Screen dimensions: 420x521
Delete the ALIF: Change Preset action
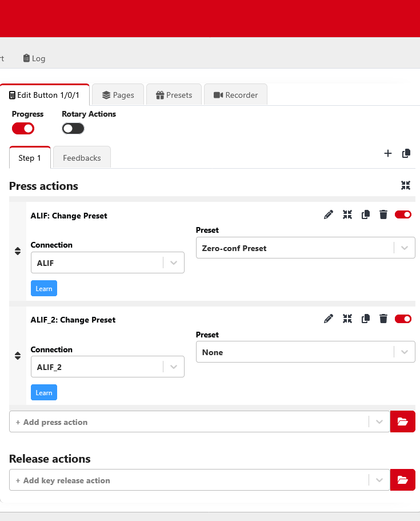click(x=383, y=215)
